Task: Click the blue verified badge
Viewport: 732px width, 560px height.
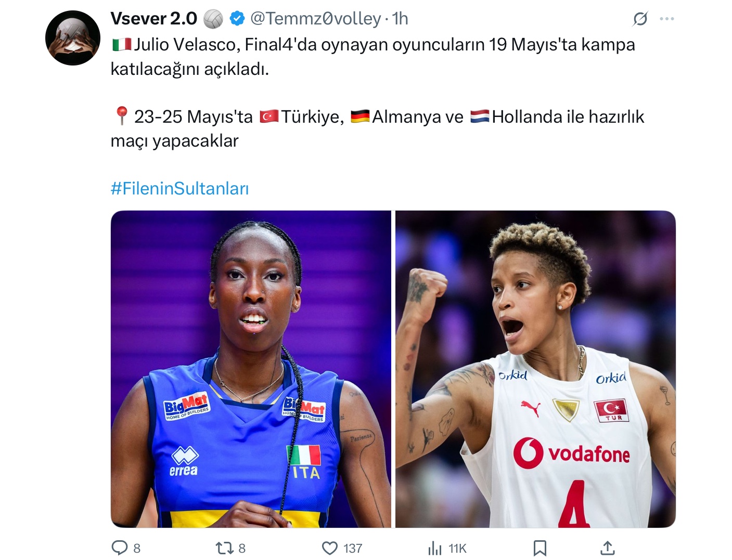Action: 237,19
